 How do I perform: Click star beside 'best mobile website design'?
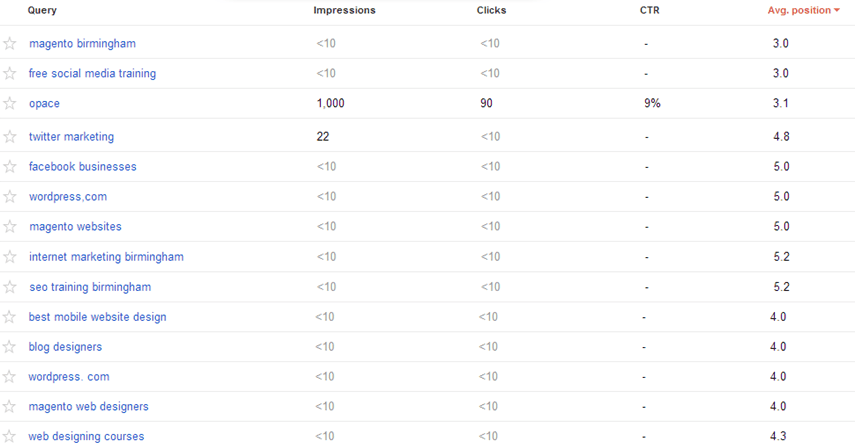coord(10,316)
